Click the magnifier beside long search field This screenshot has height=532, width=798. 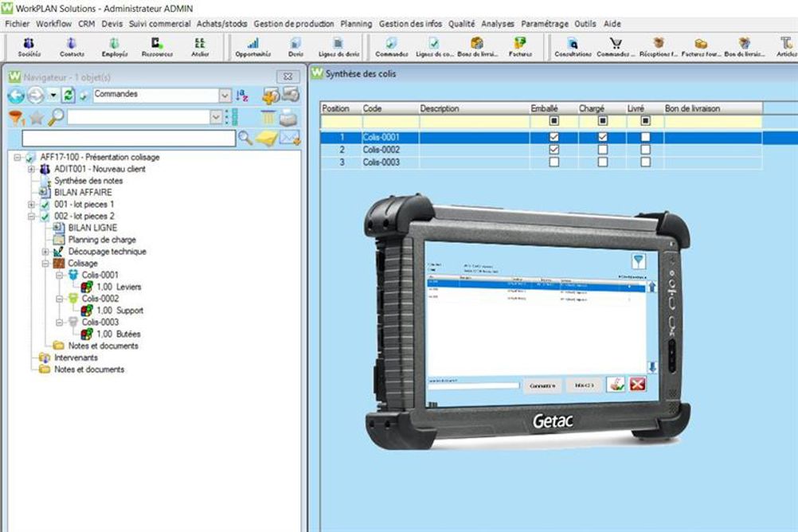point(245,138)
